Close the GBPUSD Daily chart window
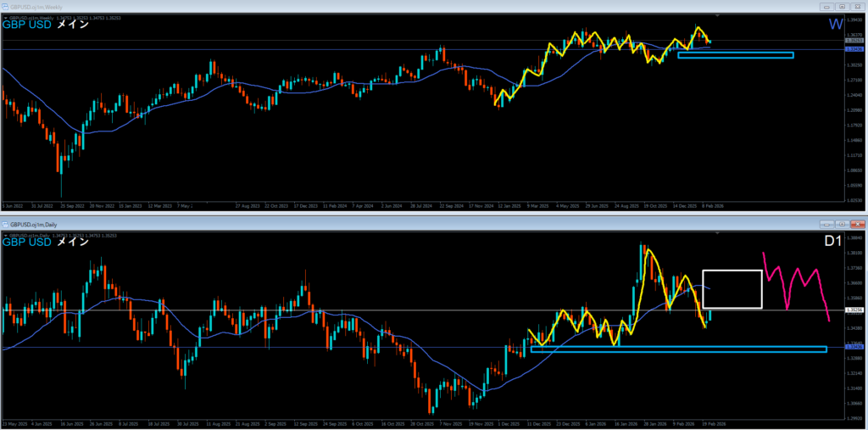The image size is (868, 430). click(856, 224)
